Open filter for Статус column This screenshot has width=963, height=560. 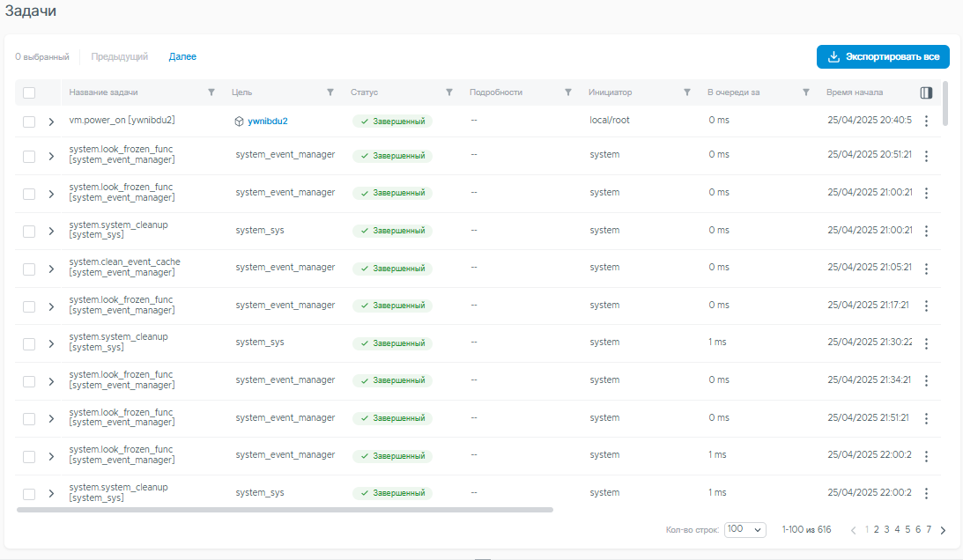pos(449,92)
